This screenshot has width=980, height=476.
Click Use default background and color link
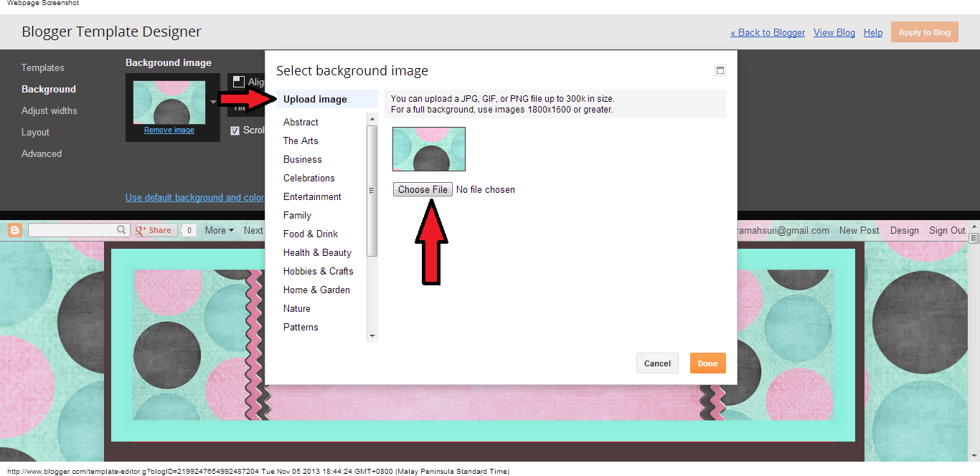click(x=195, y=197)
